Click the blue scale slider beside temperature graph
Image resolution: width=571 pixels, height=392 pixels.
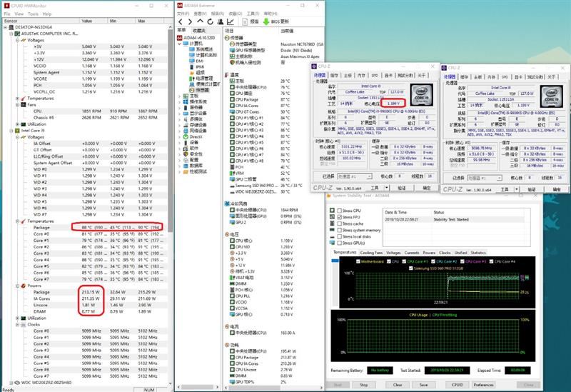[x=335, y=261]
